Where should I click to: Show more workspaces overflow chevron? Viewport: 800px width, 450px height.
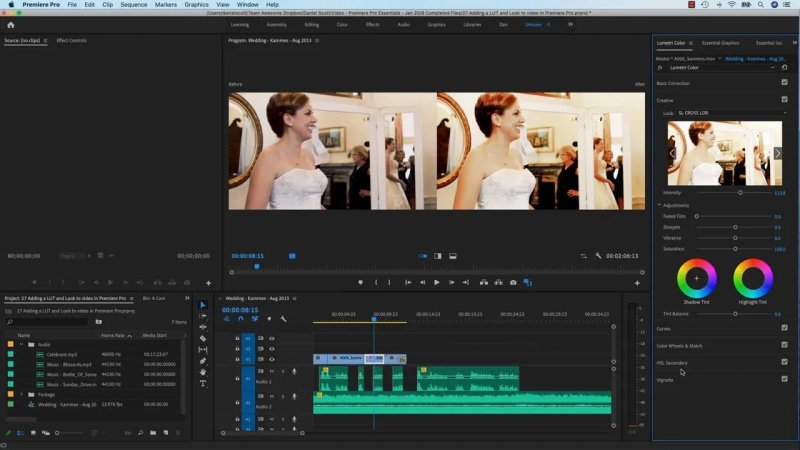click(570, 24)
